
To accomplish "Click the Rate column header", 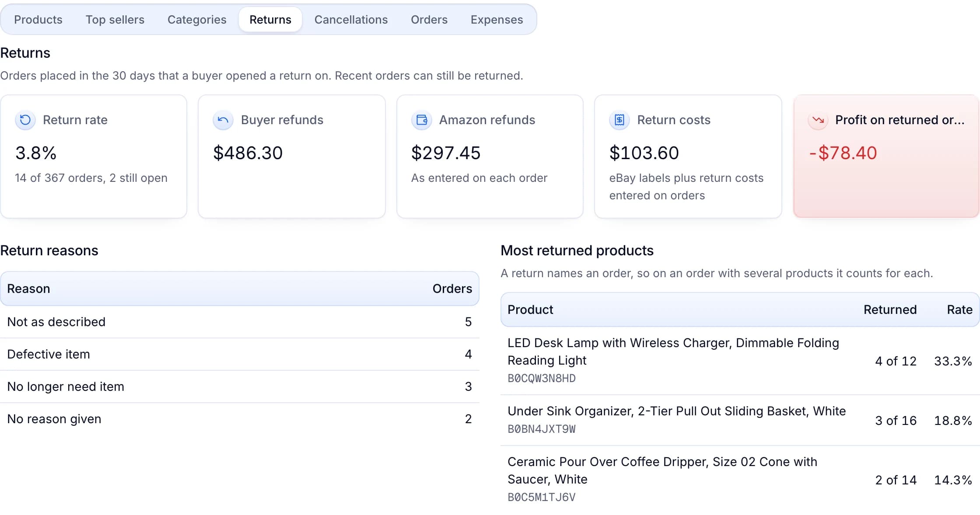I will coord(959,310).
